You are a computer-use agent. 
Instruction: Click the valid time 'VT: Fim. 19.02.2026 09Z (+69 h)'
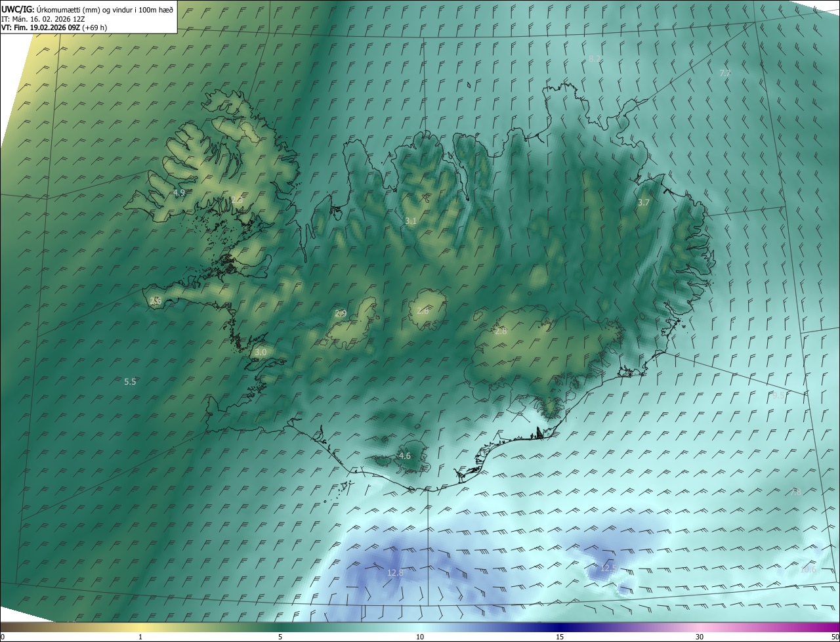click(54, 27)
